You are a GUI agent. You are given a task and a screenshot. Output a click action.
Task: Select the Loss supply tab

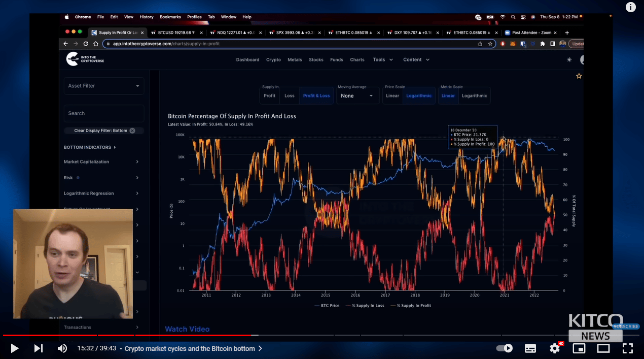point(289,95)
